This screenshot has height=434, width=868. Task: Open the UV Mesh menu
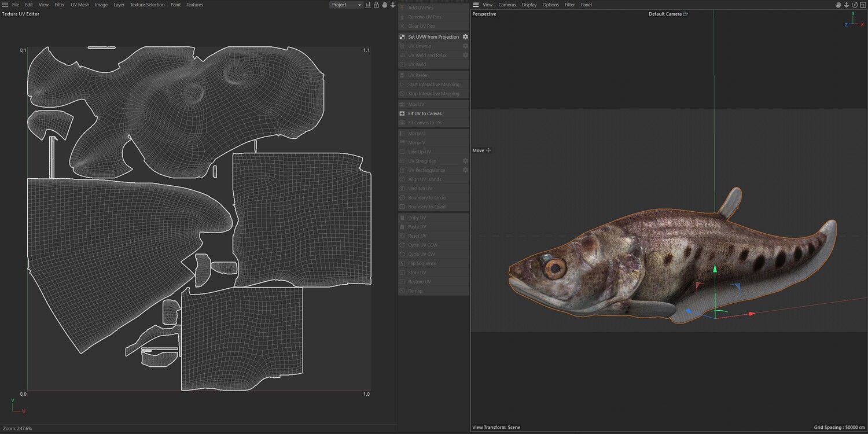pyautogui.click(x=80, y=5)
